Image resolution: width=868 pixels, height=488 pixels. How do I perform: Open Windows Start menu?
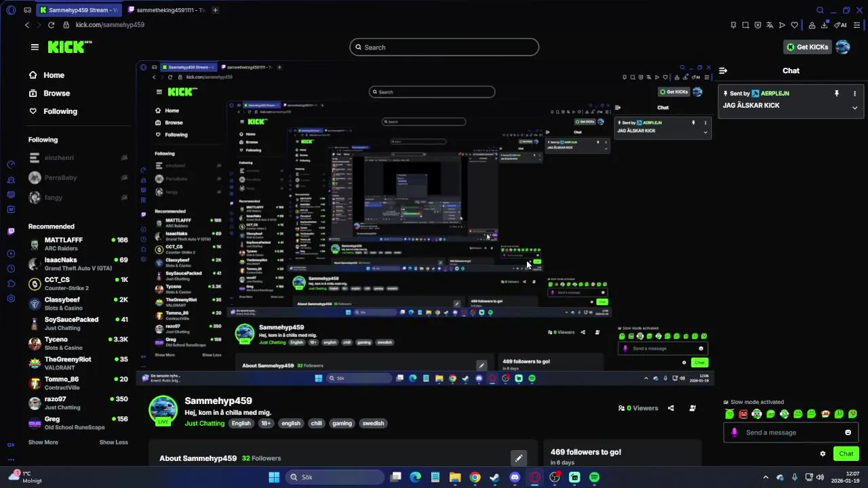tap(274, 477)
